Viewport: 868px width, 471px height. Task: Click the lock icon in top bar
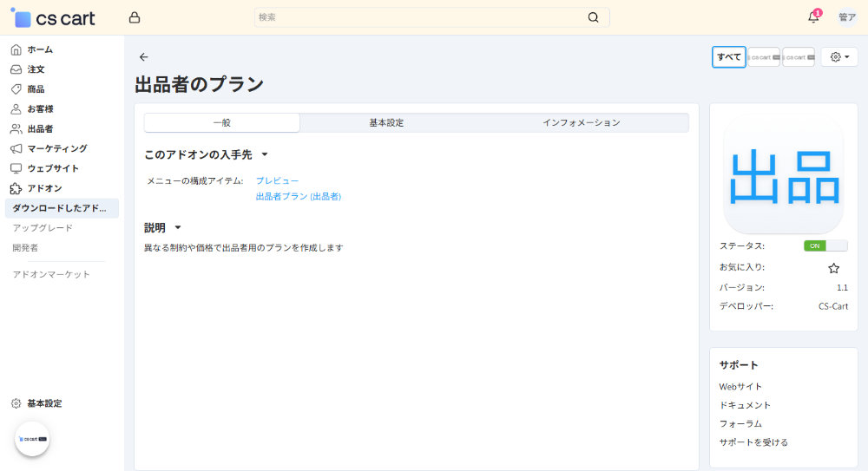134,17
